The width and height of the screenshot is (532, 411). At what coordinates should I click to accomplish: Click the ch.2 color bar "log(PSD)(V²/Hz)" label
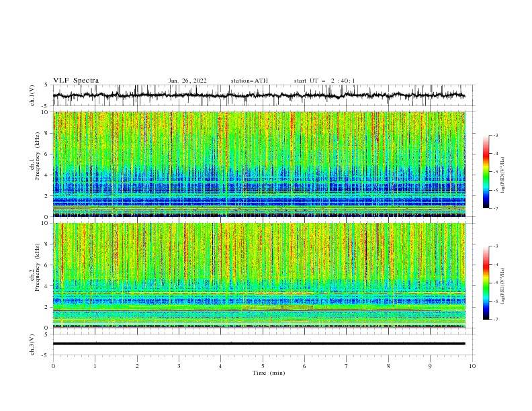click(x=502, y=286)
